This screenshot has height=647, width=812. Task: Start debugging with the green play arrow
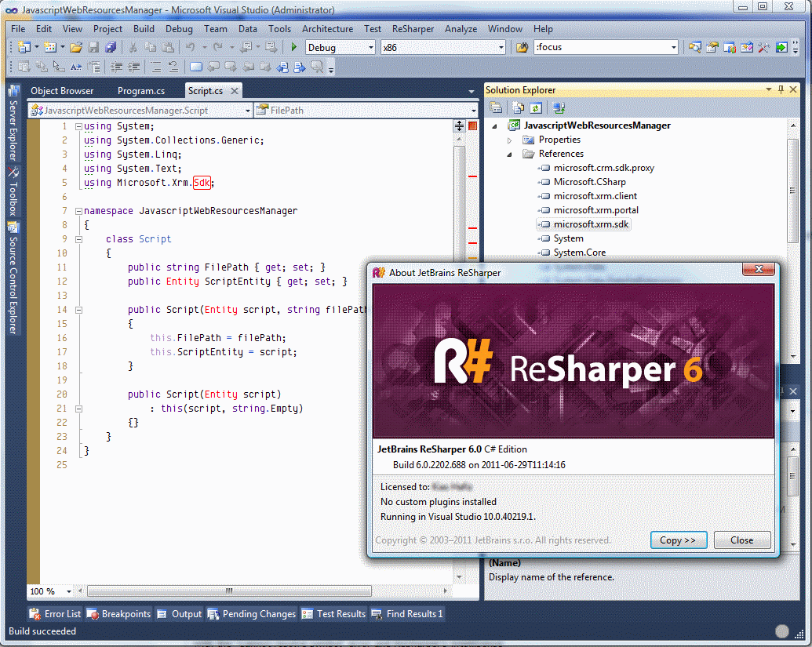click(292, 45)
